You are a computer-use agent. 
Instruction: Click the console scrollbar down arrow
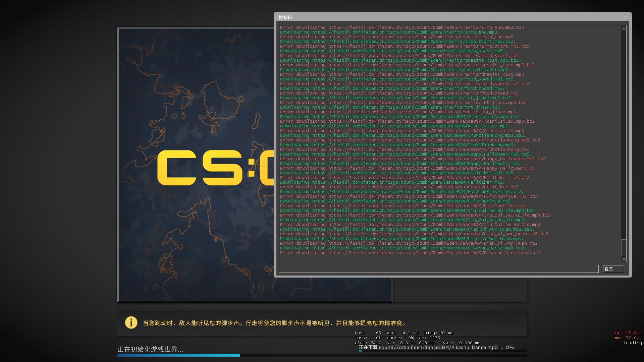coord(624,259)
